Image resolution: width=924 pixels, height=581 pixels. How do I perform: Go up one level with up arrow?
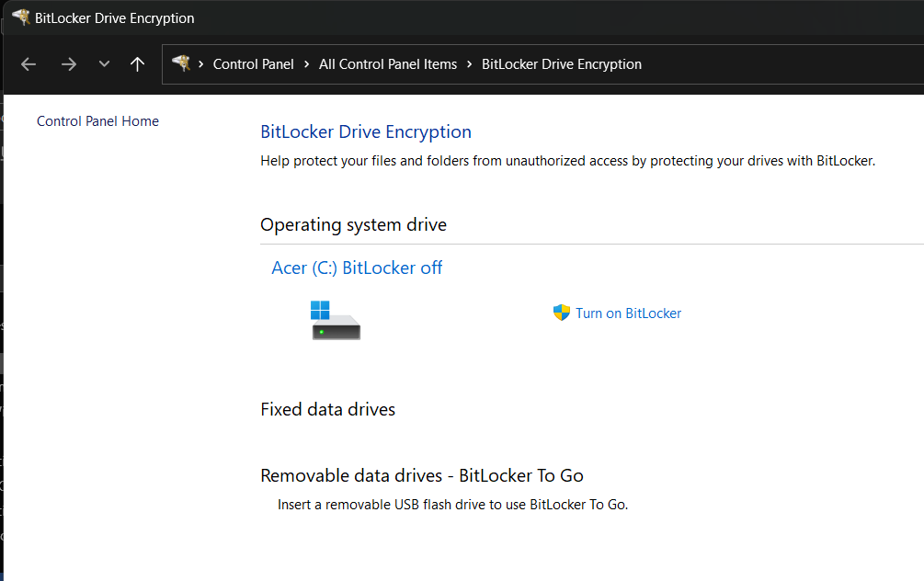coord(137,64)
